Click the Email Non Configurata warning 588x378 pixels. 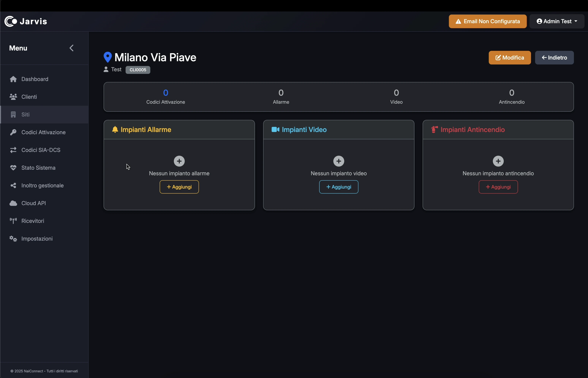coord(487,21)
